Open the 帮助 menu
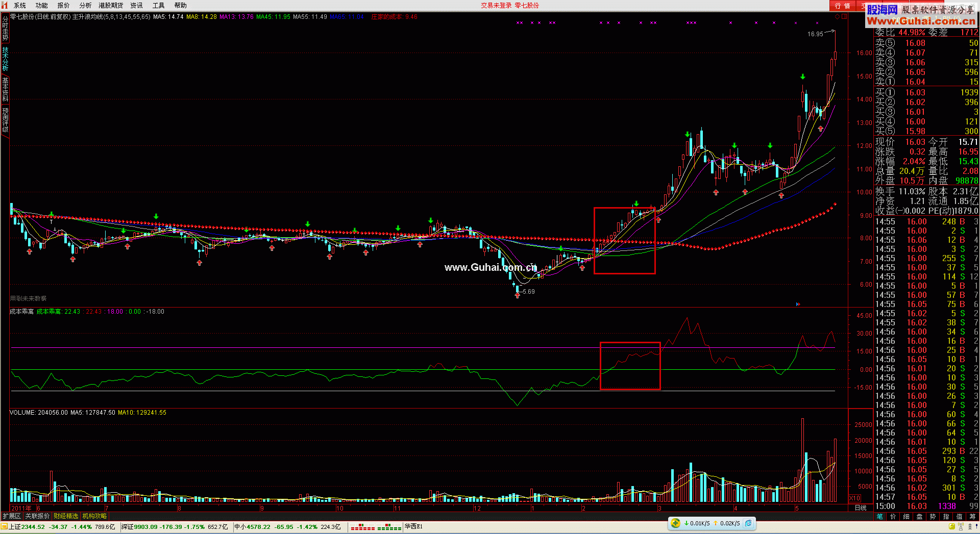The image size is (980, 534). click(x=181, y=5)
